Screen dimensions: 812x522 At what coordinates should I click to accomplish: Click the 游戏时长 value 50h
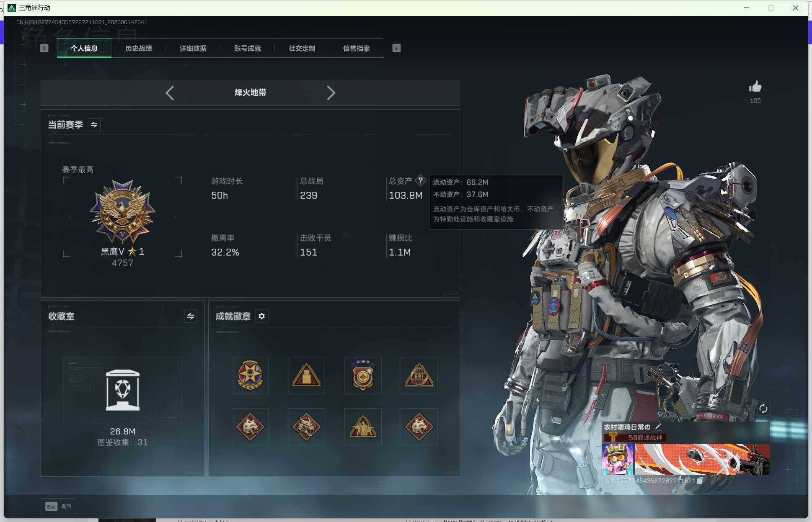point(220,195)
